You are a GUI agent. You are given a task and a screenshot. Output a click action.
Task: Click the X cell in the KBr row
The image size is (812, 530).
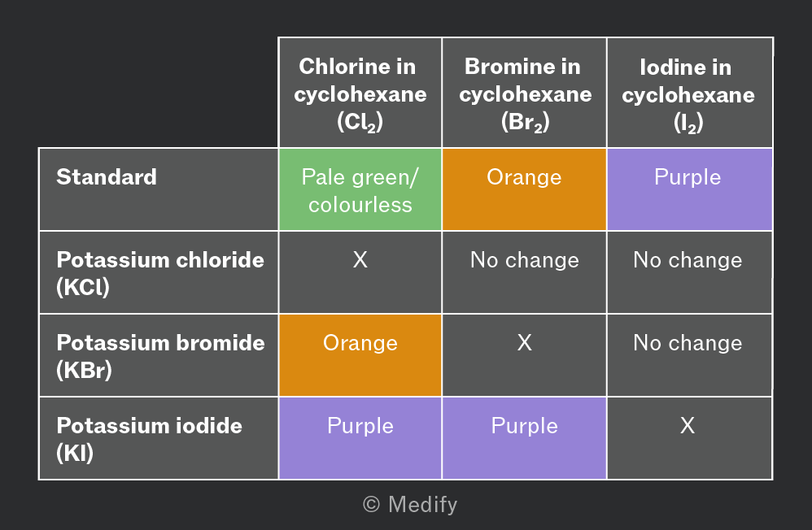click(x=524, y=355)
